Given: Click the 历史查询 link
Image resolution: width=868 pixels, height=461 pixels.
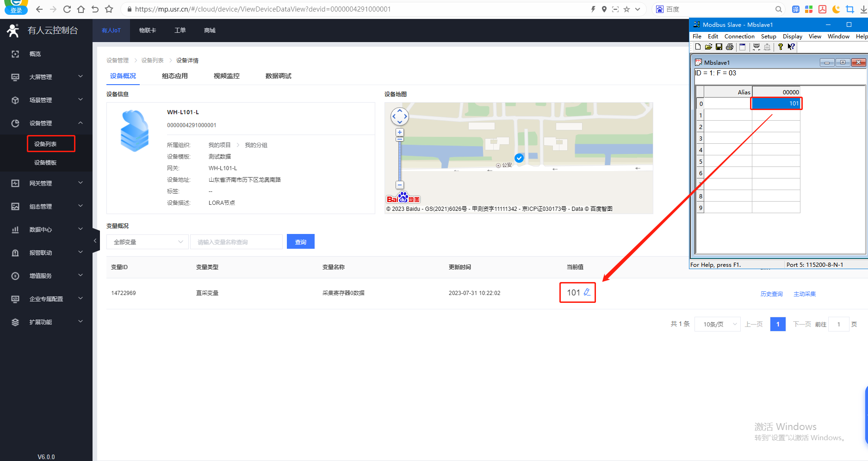Looking at the screenshot, I should click(771, 294).
